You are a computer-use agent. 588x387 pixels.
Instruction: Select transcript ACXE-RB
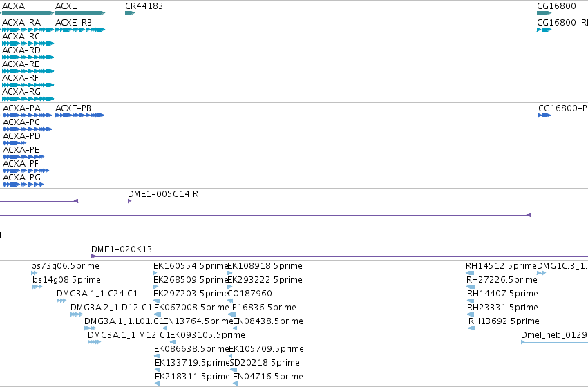[80, 30]
